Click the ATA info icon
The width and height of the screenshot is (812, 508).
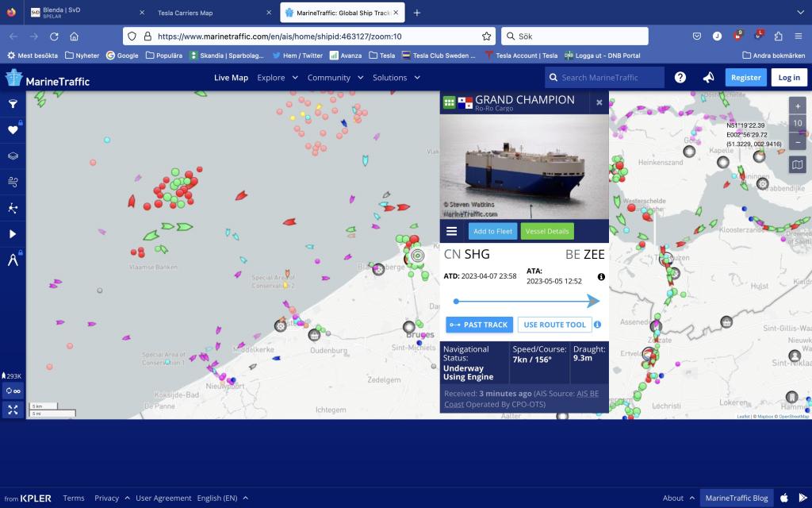(601, 277)
